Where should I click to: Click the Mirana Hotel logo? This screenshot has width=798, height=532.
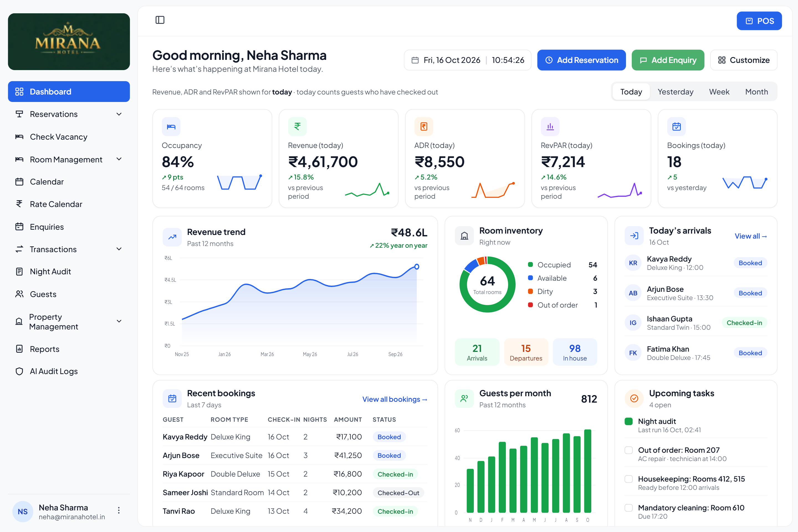[x=69, y=42]
